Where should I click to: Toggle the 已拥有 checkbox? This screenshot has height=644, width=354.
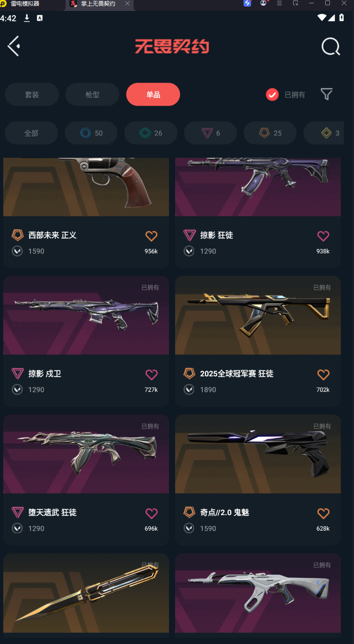[x=272, y=94]
